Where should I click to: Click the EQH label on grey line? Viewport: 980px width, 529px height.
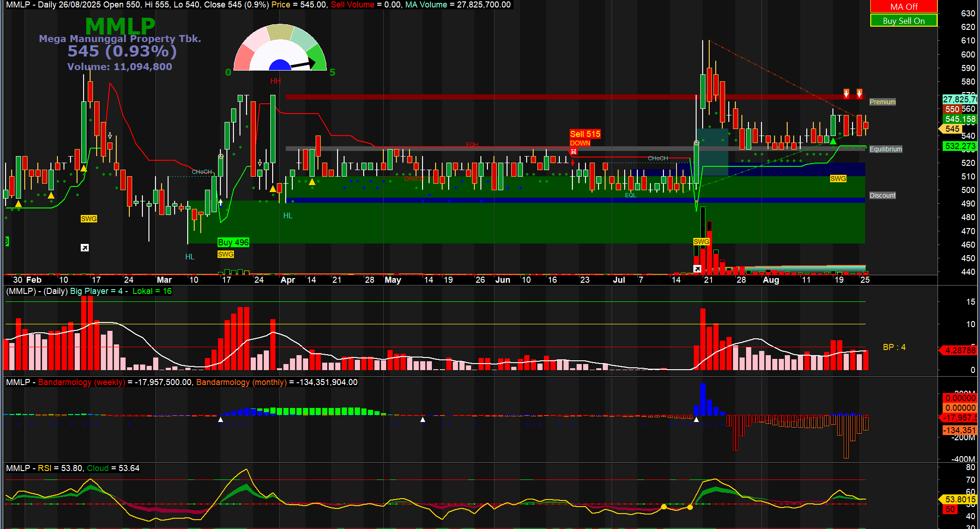(x=472, y=145)
